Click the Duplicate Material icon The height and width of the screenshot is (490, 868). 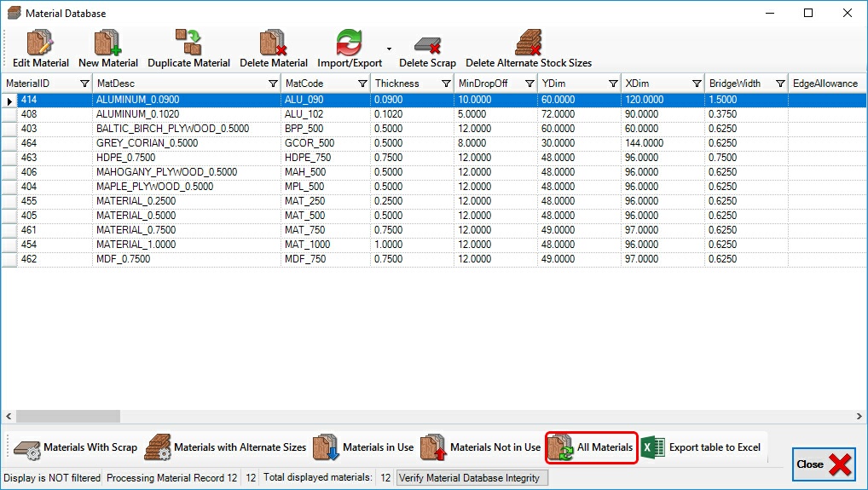188,43
